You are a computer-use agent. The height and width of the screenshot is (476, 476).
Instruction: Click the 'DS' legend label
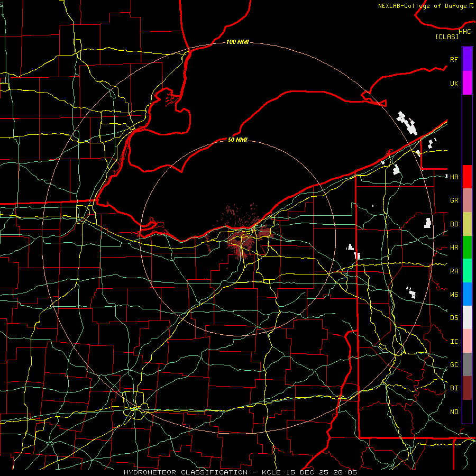[454, 317]
